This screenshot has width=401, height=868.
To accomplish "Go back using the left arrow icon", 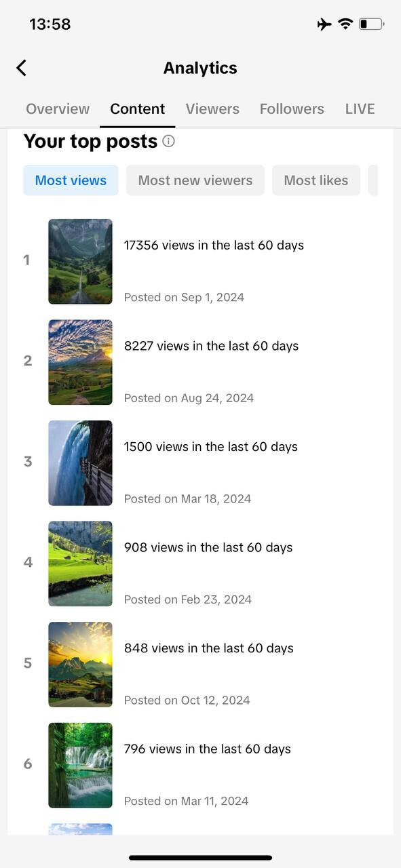I will click(22, 68).
